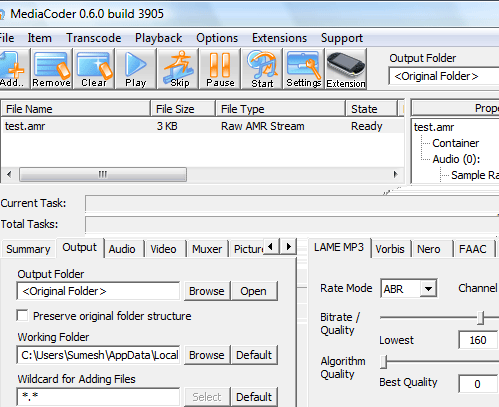Click the bitrate value field showing 160

click(x=478, y=340)
